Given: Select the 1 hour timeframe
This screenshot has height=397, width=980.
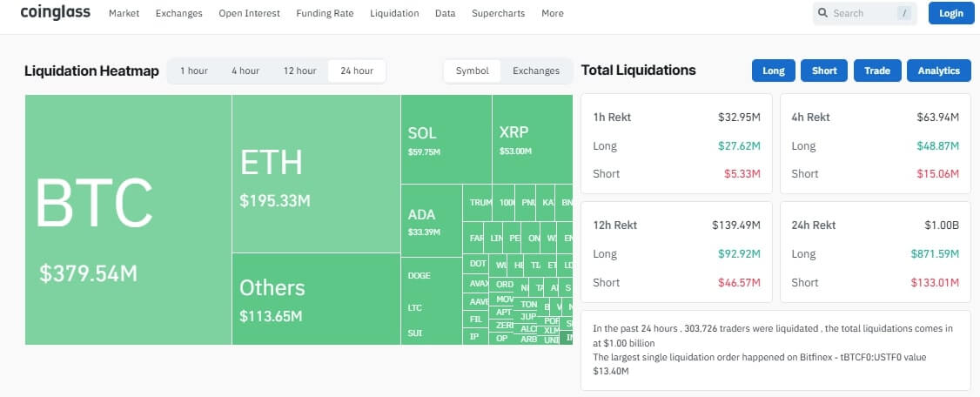Looking at the screenshot, I should click(x=193, y=71).
